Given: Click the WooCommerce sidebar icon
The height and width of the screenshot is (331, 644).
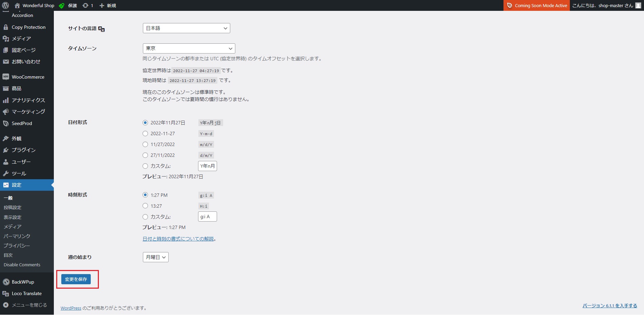Looking at the screenshot, I should (x=6, y=77).
